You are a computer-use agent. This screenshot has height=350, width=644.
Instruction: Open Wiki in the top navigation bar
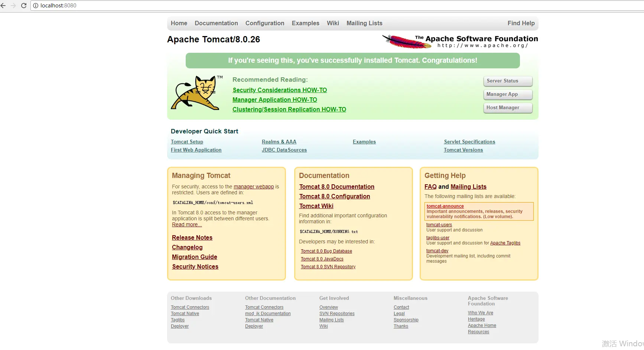point(333,23)
